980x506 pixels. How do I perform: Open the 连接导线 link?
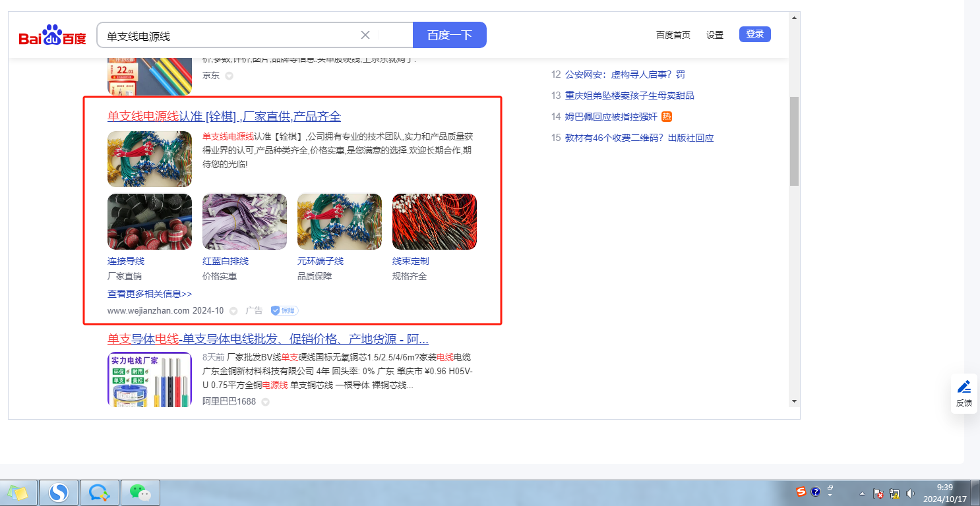126,261
